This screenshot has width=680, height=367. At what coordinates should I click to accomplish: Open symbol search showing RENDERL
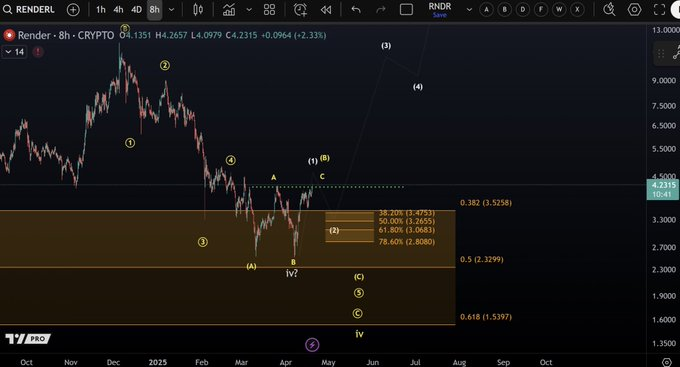[x=29, y=9]
